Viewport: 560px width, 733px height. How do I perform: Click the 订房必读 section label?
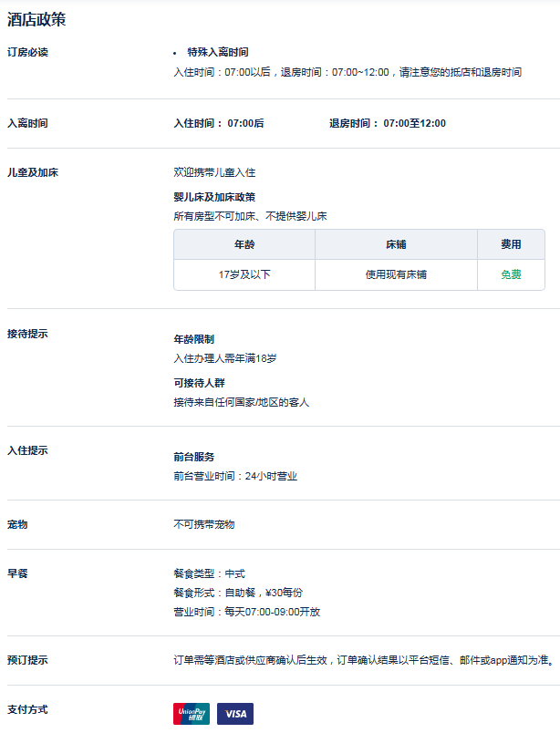[27, 52]
